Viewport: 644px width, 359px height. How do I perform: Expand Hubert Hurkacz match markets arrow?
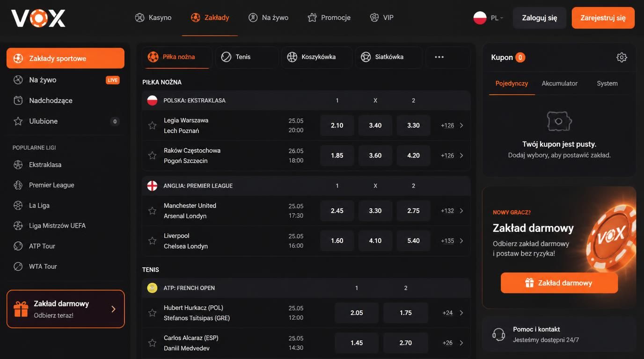click(x=461, y=313)
